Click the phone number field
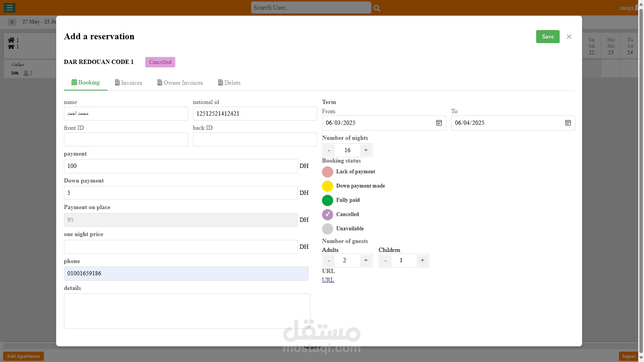Screen dimensions: 644x362 (x=186, y=273)
